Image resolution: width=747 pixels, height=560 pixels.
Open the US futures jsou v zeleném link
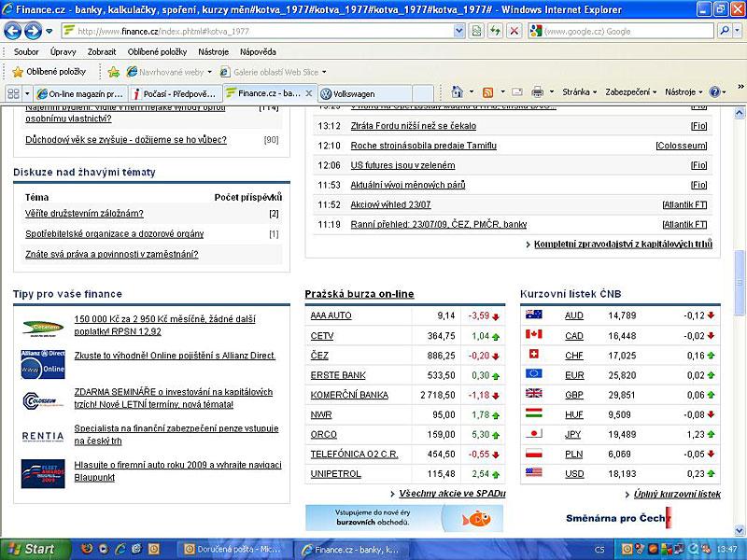[402, 165]
